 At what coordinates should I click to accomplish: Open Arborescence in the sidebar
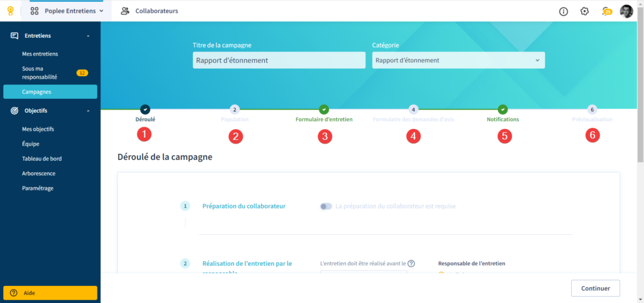pos(38,173)
